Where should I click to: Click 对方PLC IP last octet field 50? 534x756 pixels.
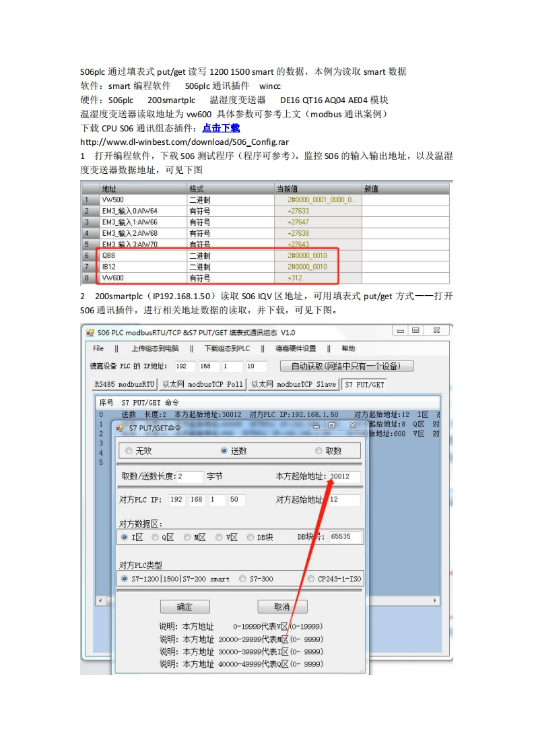(236, 499)
